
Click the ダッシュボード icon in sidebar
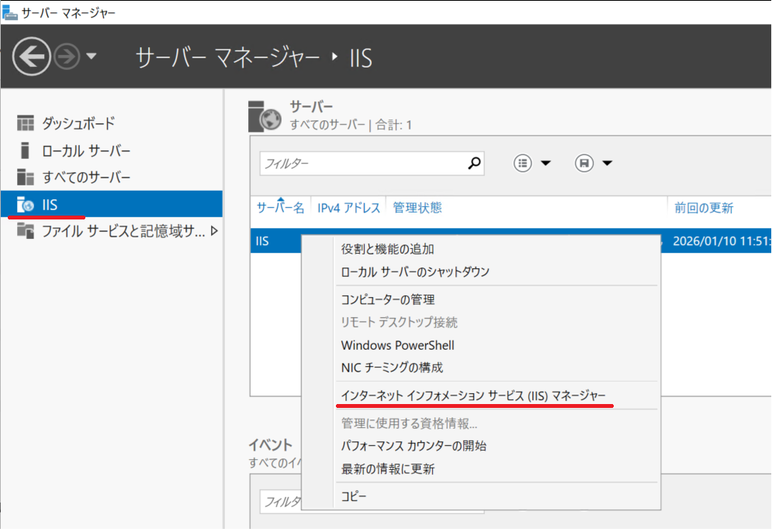pos(25,123)
